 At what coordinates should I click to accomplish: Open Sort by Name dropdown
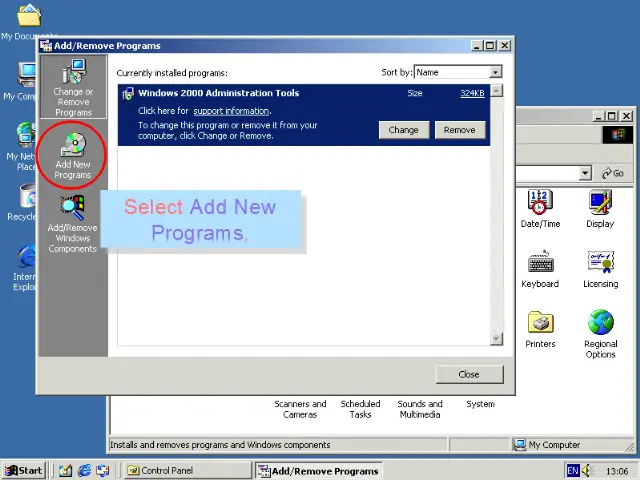tap(495, 72)
